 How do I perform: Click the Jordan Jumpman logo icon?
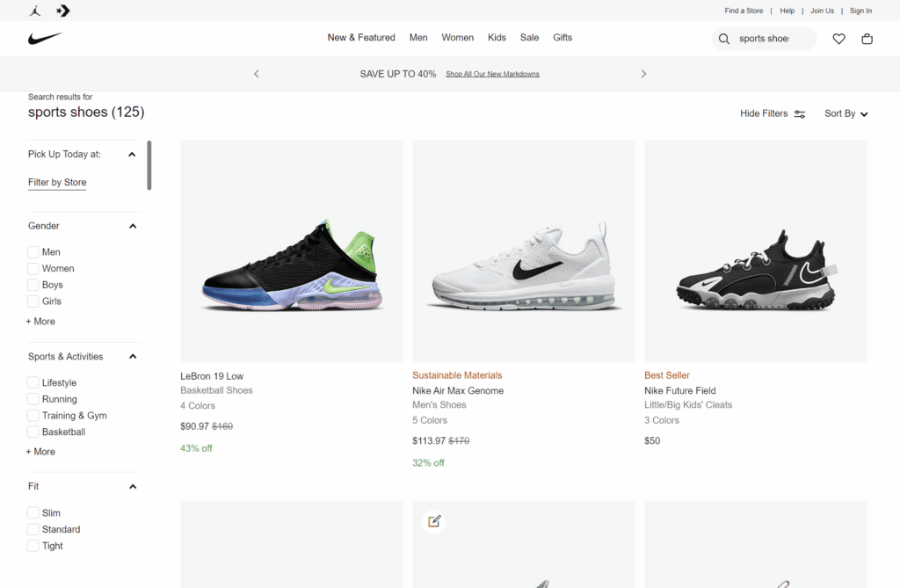33,11
